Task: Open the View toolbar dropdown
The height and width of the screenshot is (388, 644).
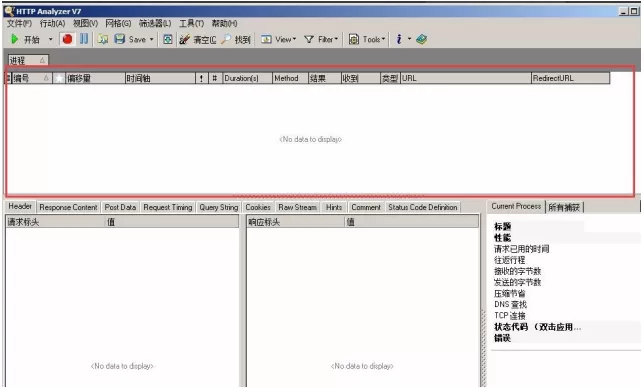Action: point(278,39)
